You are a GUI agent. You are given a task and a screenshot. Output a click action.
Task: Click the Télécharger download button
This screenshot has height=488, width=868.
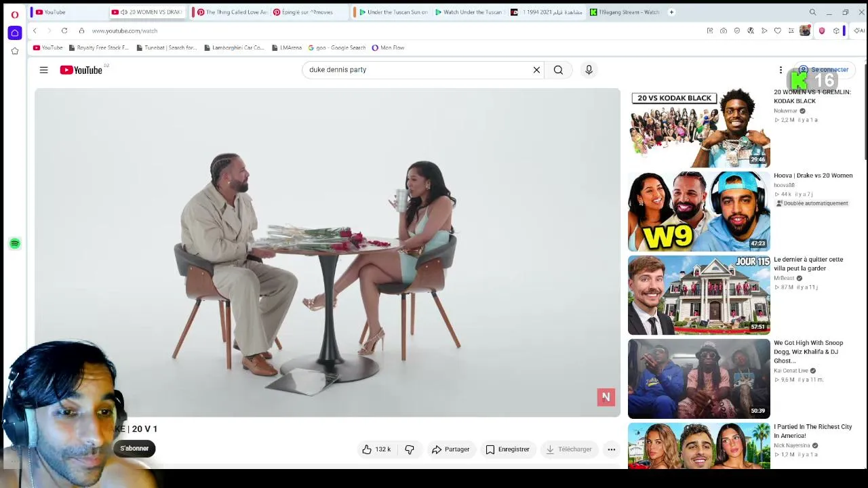point(569,449)
